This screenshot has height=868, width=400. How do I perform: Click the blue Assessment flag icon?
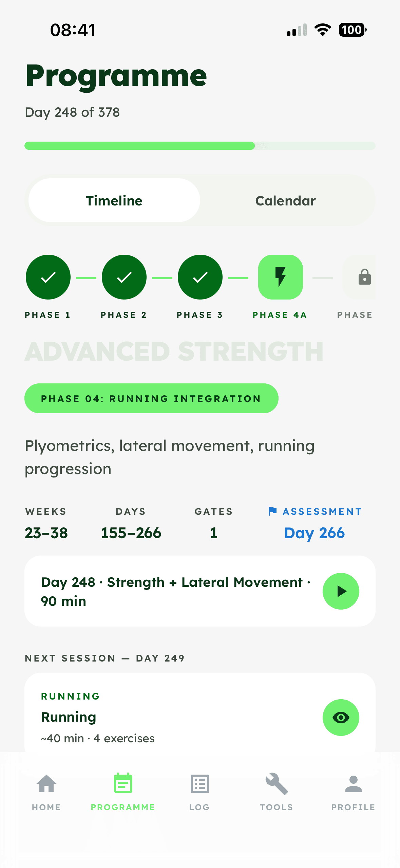pos(272,511)
